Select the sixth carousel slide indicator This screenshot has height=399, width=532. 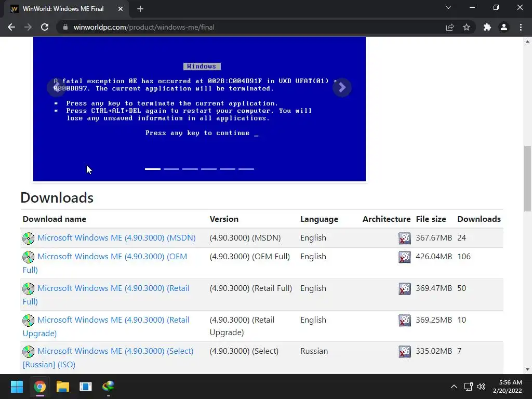point(246,169)
